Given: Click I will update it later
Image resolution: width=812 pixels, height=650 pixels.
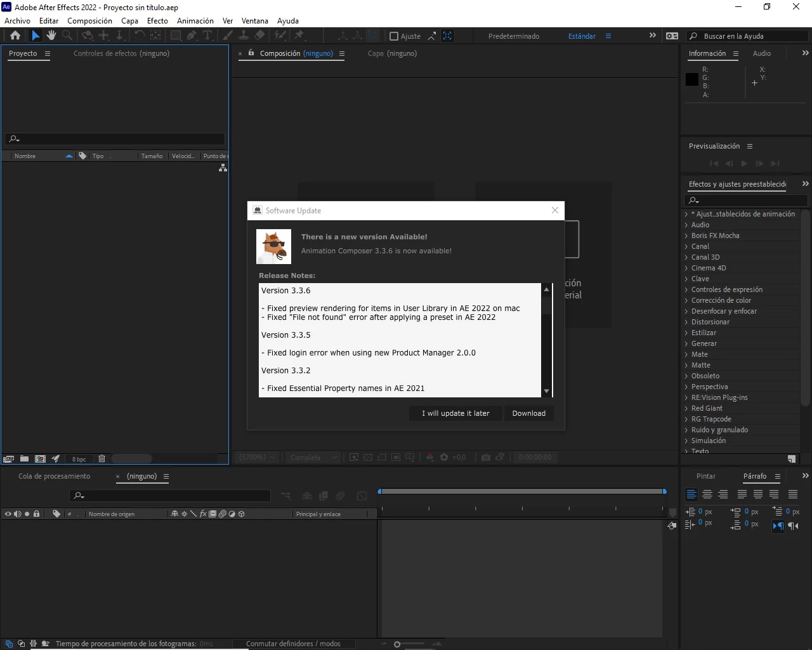Looking at the screenshot, I should point(456,413).
